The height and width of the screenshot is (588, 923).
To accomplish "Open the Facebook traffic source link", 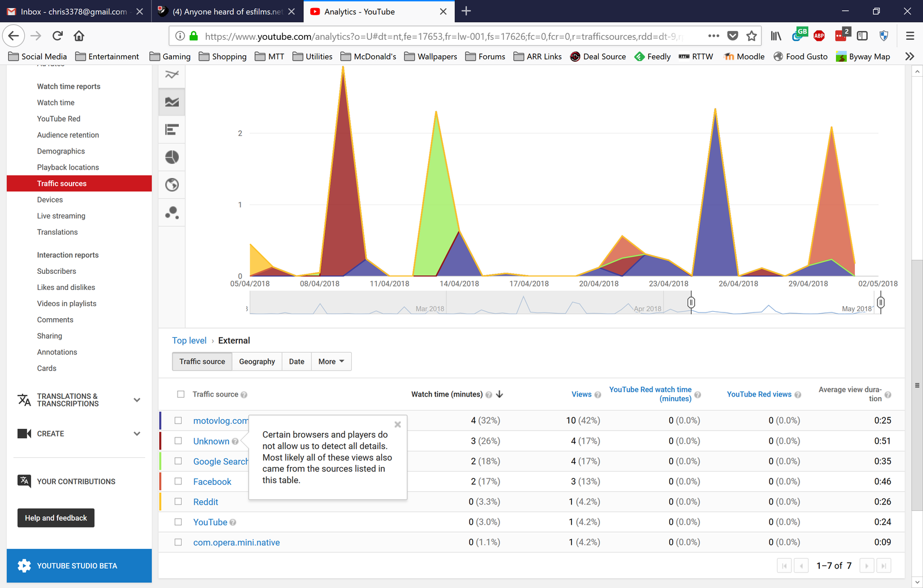I will 212,482.
